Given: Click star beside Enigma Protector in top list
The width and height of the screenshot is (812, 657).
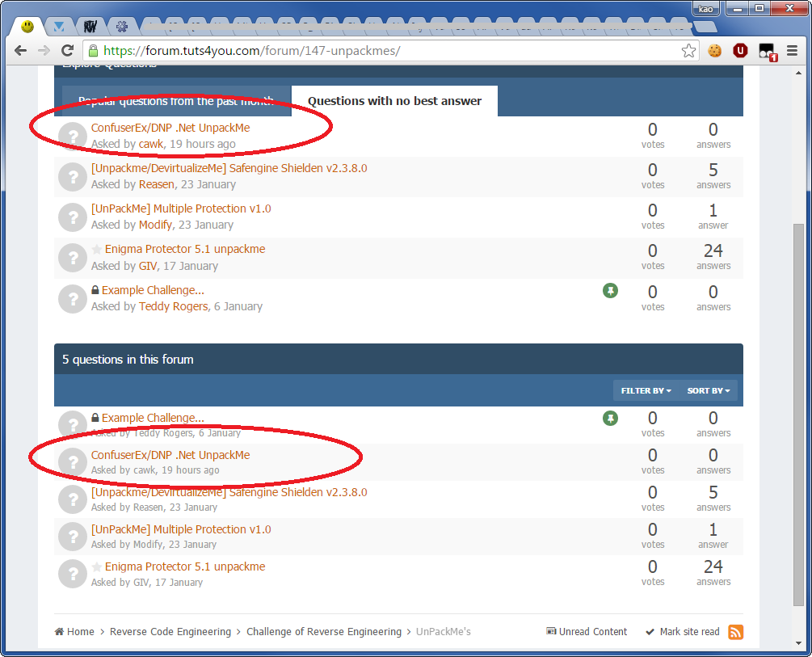Looking at the screenshot, I should pos(97,250).
